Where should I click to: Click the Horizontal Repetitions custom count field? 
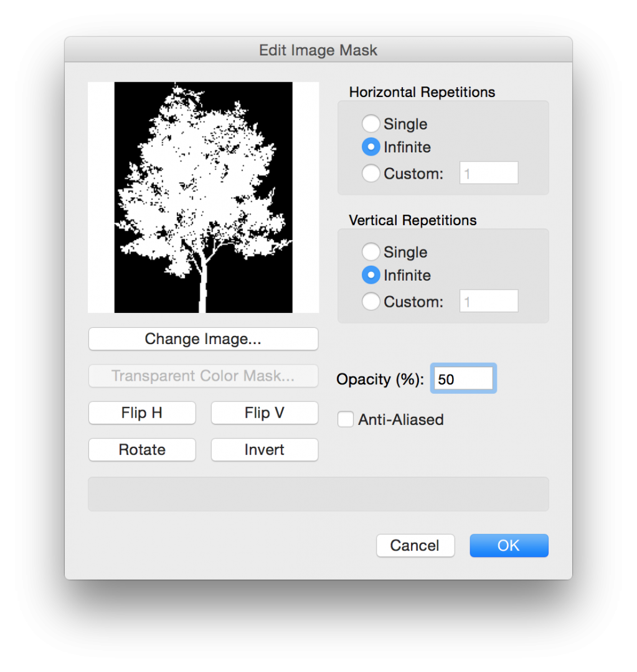coord(489,173)
